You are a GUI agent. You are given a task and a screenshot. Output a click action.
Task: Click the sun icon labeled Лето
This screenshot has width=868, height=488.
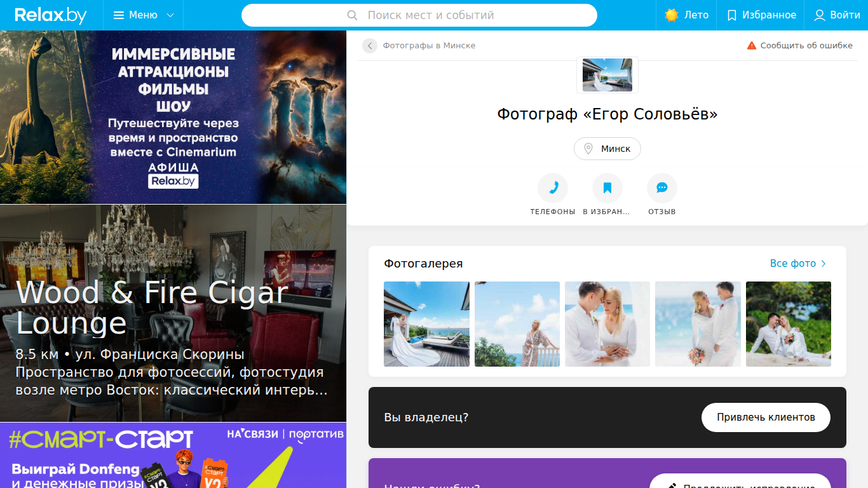click(672, 15)
